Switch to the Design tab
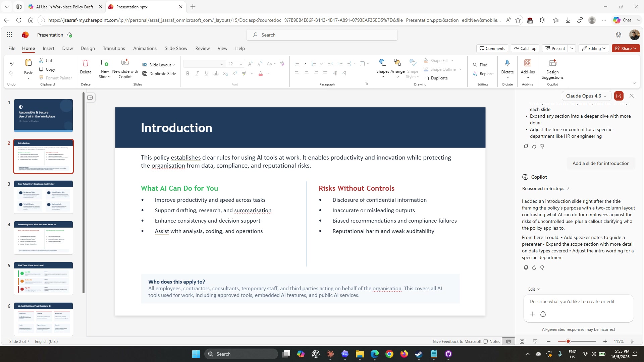644x362 pixels. pos(88,48)
